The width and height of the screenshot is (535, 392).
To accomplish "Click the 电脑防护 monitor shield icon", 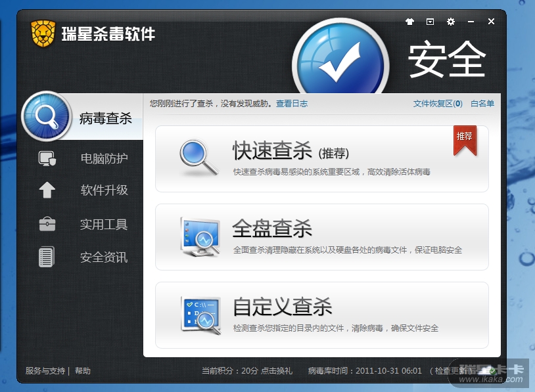I will (47, 158).
